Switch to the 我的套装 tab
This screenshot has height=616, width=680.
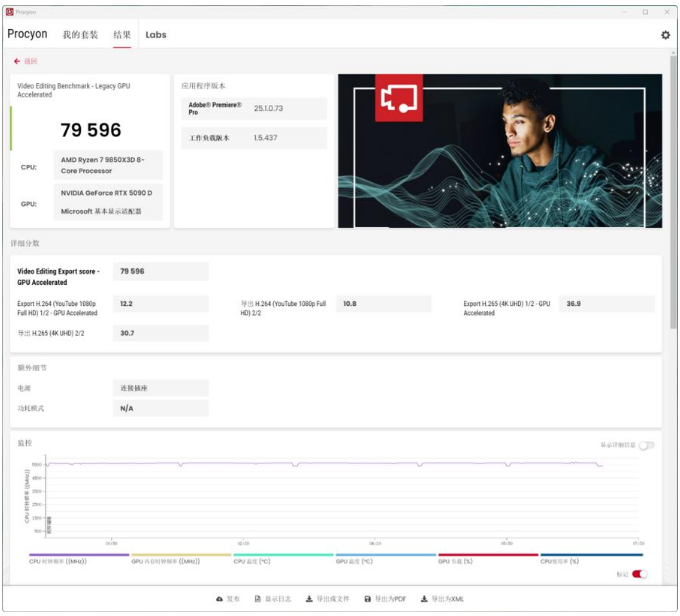[x=80, y=35]
